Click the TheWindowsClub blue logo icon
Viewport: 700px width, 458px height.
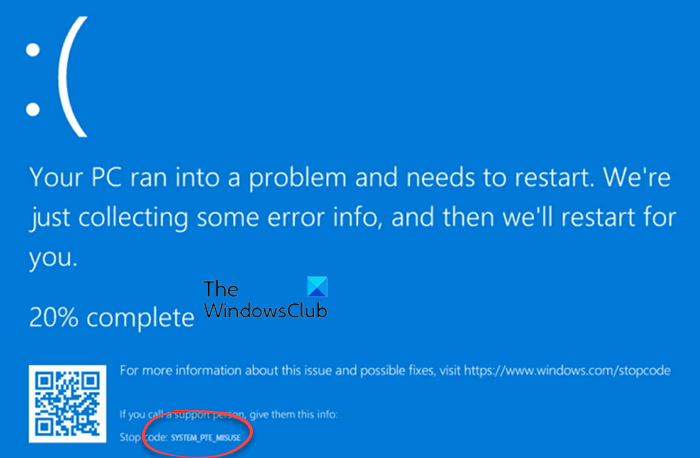tap(317, 287)
